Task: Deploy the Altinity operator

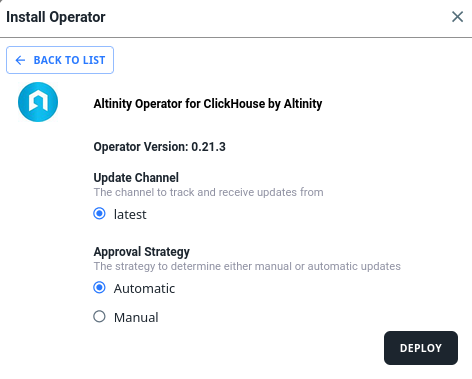Action: pos(421,348)
